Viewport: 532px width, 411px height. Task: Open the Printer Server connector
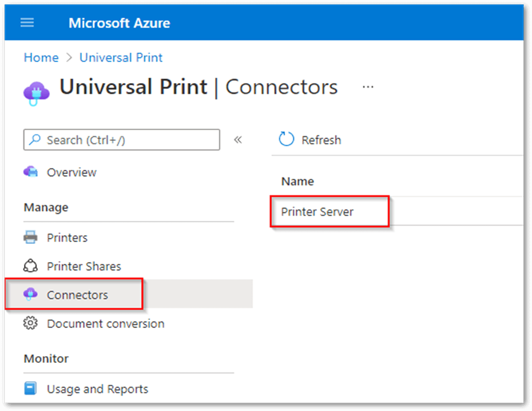click(317, 211)
